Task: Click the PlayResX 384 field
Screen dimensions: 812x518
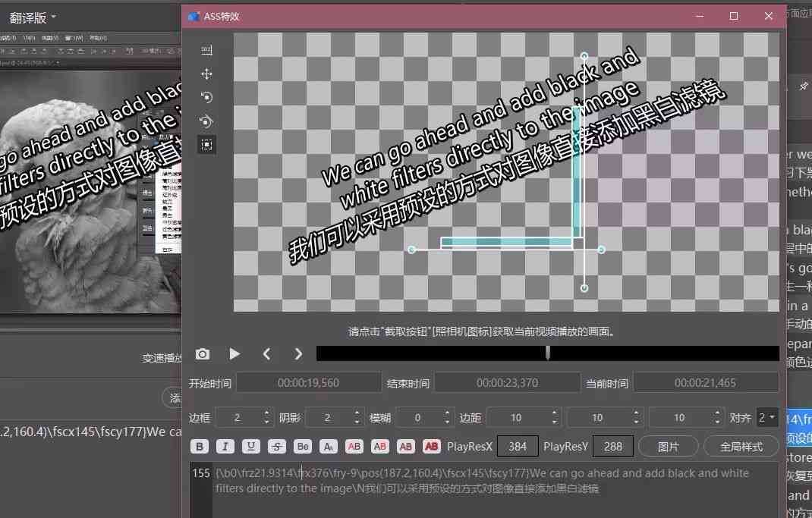Action: [x=518, y=447]
